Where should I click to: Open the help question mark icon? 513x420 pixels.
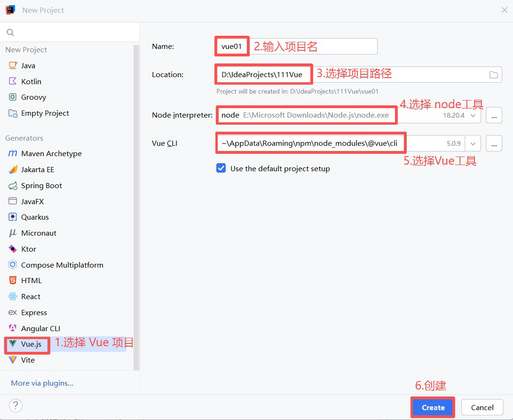[x=16, y=405]
